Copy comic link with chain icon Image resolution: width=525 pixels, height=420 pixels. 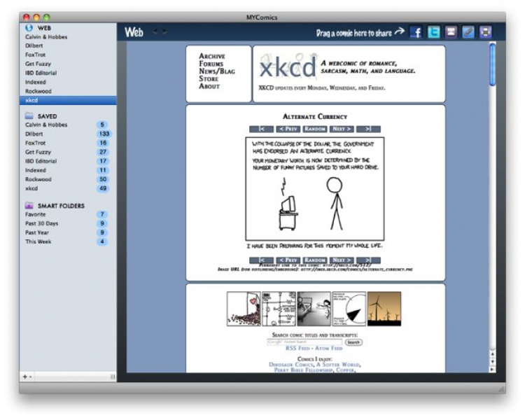pyautogui.click(x=468, y=32)
